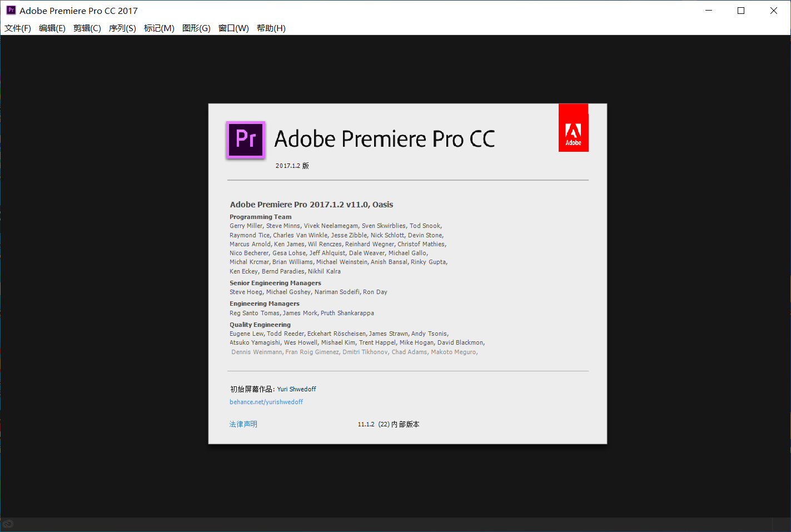Open the 文件(F) menu
Image resolution: width=791 pixels, height=532 pixels.
tap(18, 28)
